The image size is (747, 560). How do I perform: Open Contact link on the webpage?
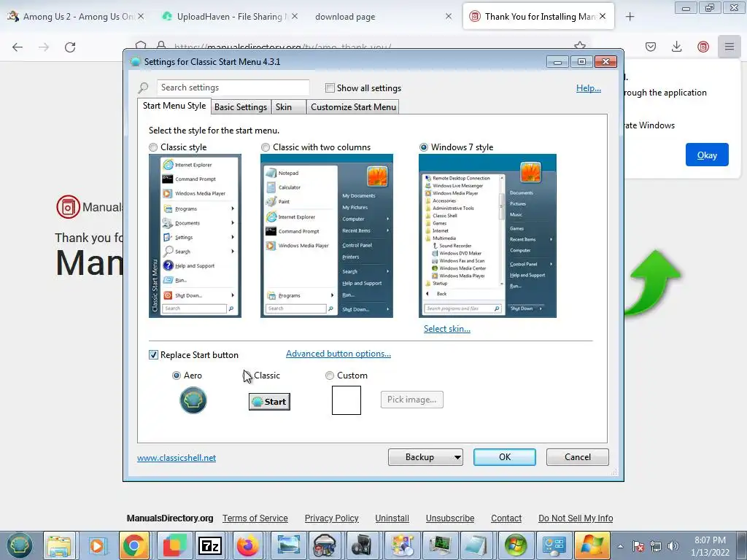pyautogui.click(x=506, y=518)
